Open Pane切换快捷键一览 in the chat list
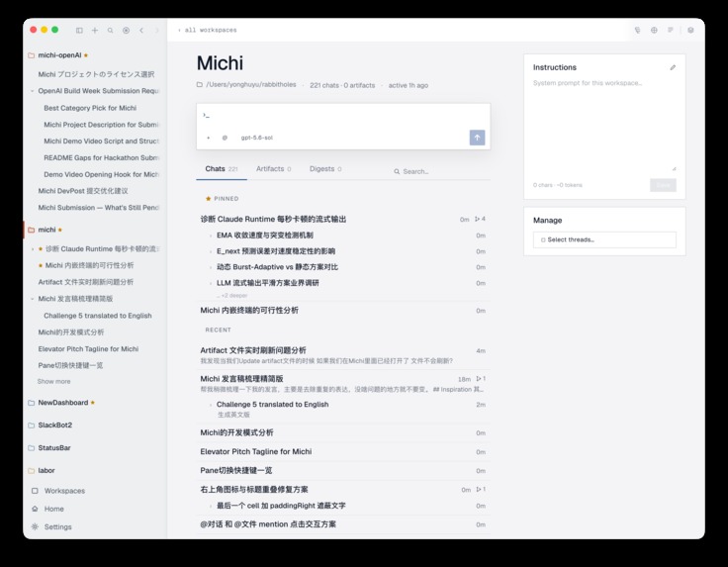728x567 pixels. pos(342,470)
